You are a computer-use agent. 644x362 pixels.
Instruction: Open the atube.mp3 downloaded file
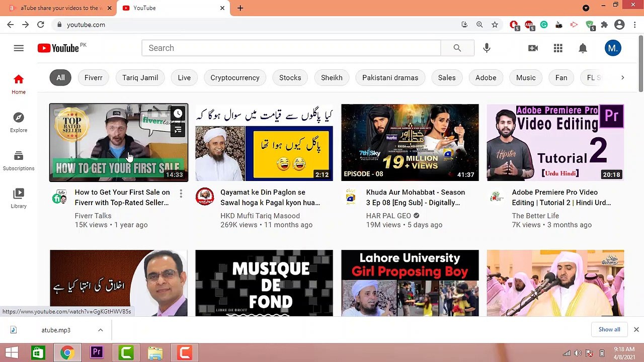[55, 330]
